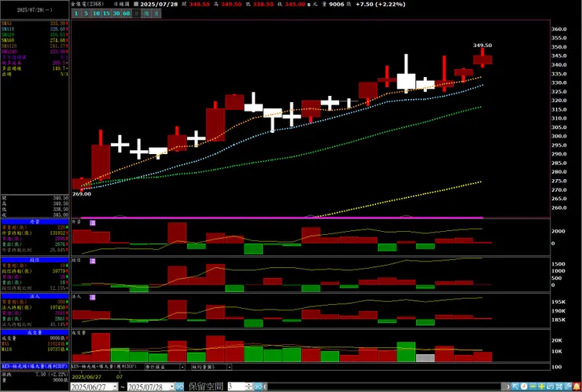582x392 pixels.
Task: Click the purple icon in 投信 sub-chart
Action: (93, 261)
